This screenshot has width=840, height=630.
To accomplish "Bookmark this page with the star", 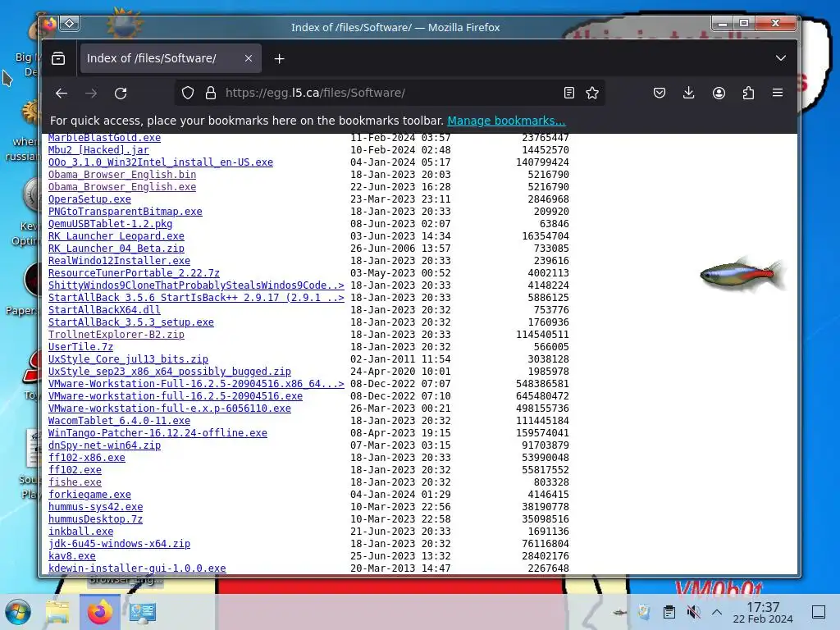I will coord(592,94).
